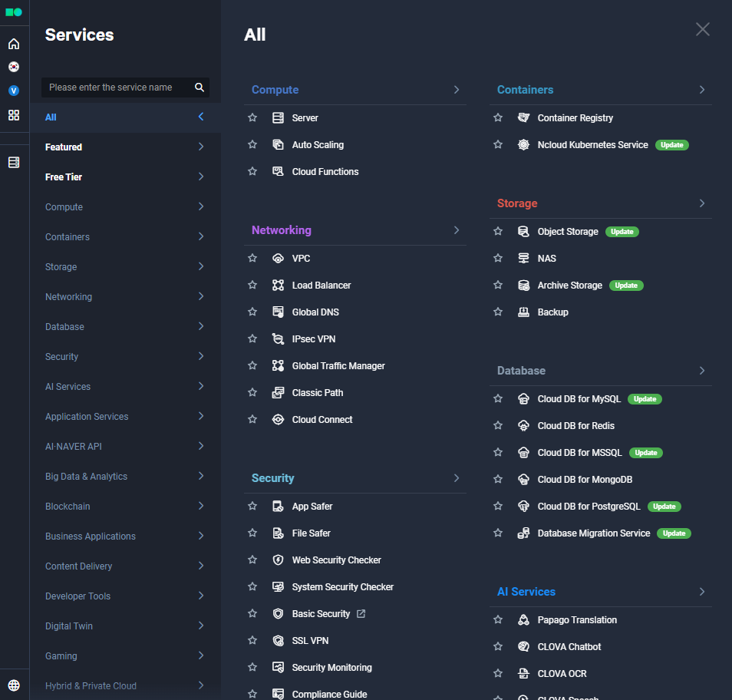Click the Papago Translation icon
Image resolution: width=732 pixels, height=700 pixels.
[x=523, y=619]
